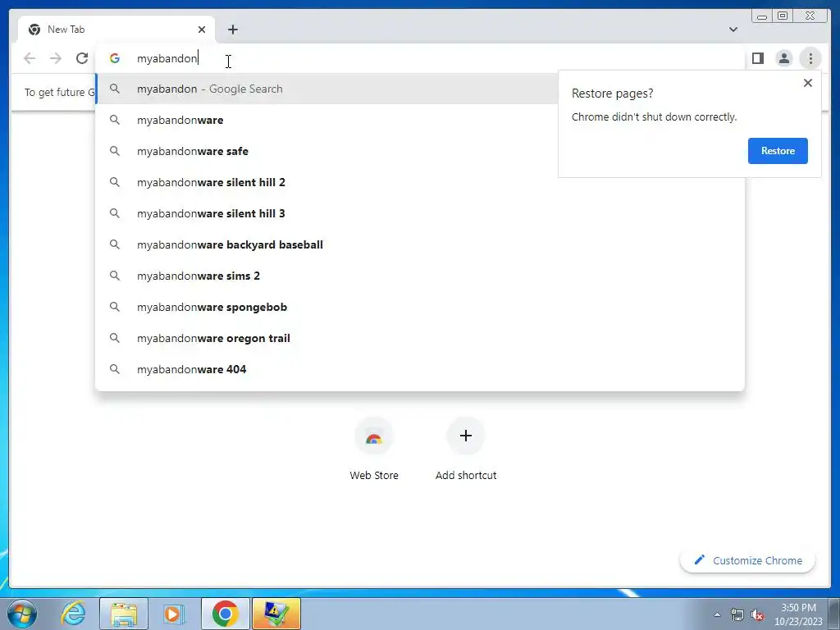The image size is (840, 630).
Task: Click the search icon beside 'myabandonware safe'
Action: click(x=115, y=151)
